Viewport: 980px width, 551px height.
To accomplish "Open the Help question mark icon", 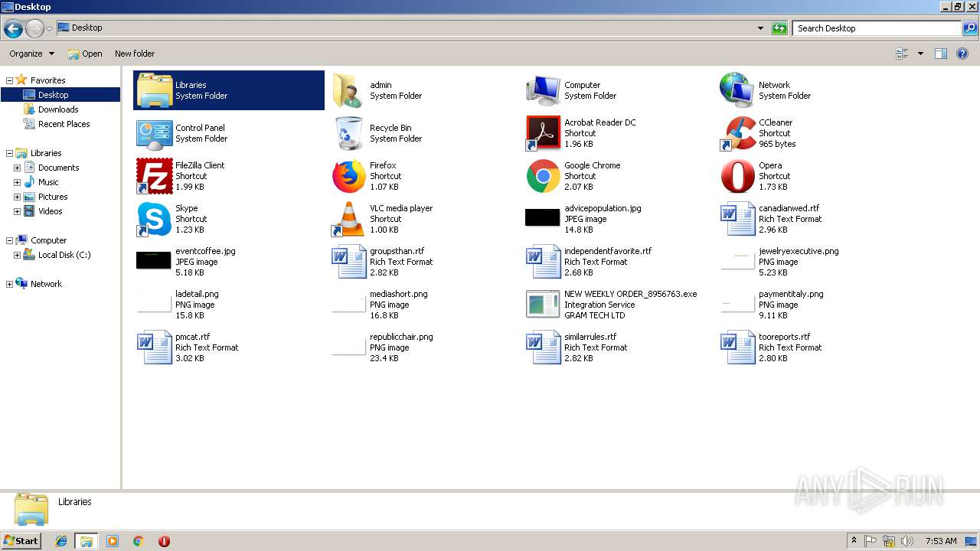I will pyautogui.click(x=962, y=54).
